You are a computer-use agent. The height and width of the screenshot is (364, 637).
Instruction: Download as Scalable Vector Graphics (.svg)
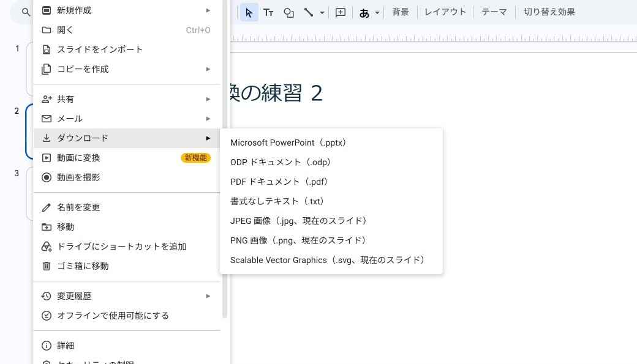click(x=331, y=260)
